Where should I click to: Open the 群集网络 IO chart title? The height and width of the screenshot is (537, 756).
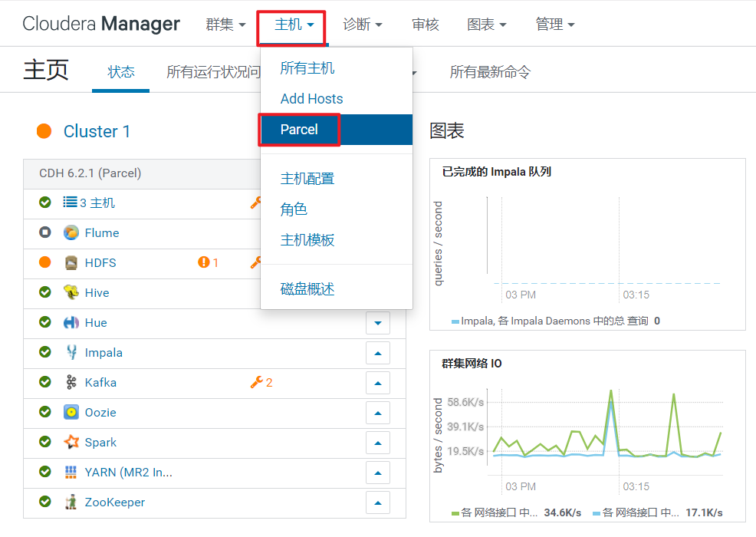(x=472, y=363)
